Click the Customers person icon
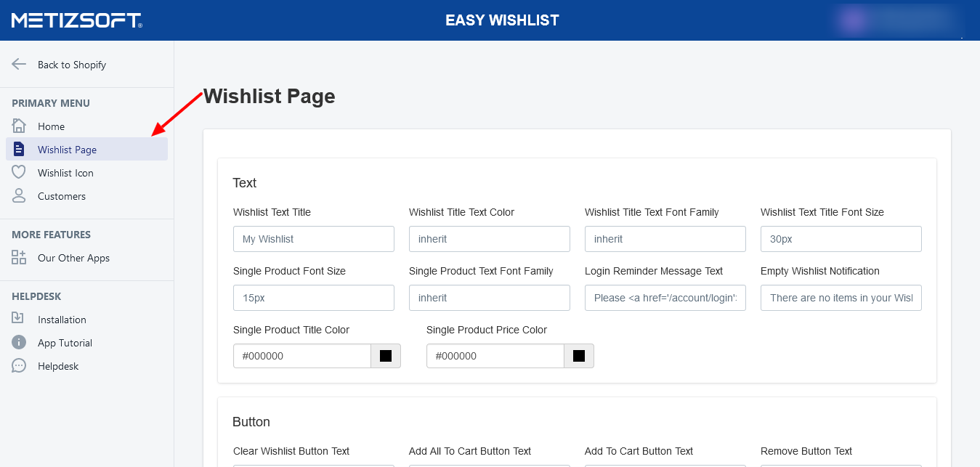Screen dimensions: 980x467 pyautogui.click(x=19, y=196)
